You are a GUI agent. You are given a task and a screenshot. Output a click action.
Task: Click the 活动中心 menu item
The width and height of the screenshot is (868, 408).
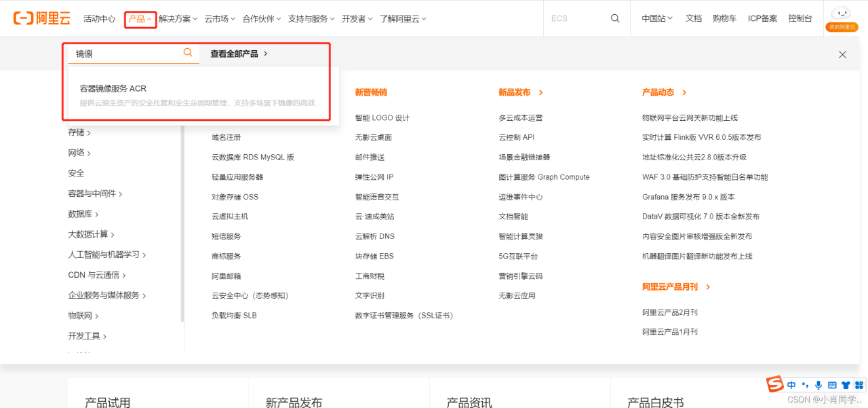100,18
